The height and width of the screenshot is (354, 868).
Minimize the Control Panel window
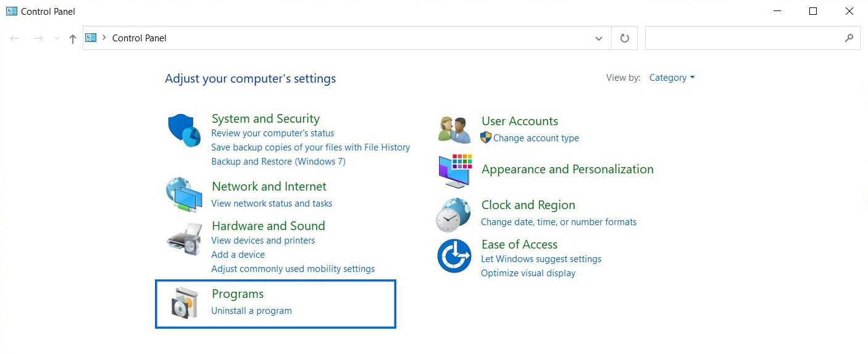[x=777, y=11]
